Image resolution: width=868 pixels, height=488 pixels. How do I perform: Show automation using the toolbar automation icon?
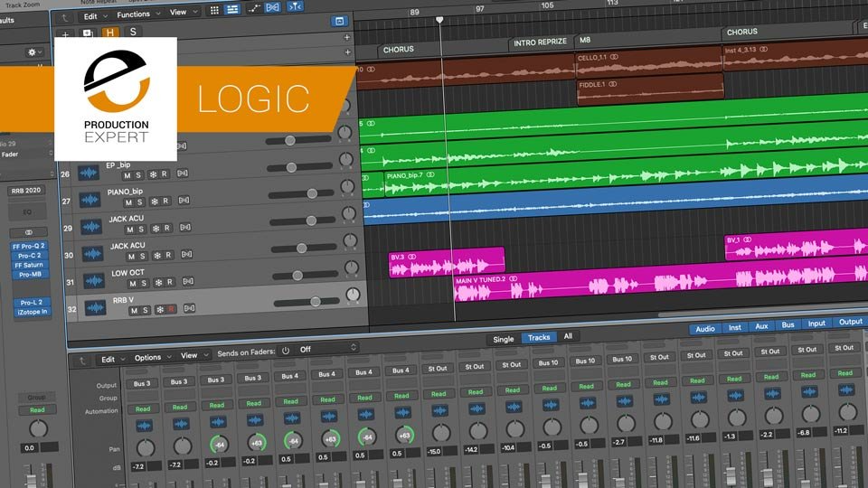point(254,8)
